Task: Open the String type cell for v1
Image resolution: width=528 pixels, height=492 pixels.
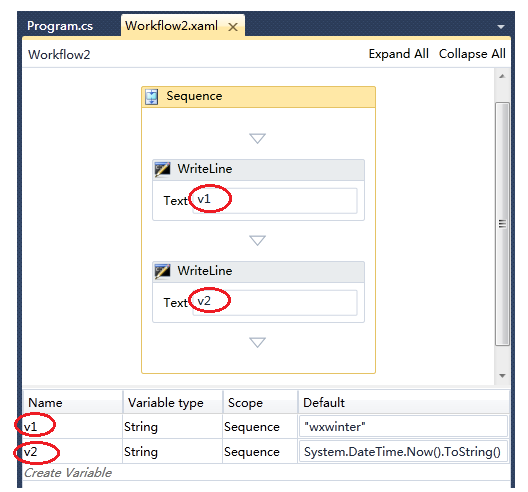Action: tap(172, 427)
